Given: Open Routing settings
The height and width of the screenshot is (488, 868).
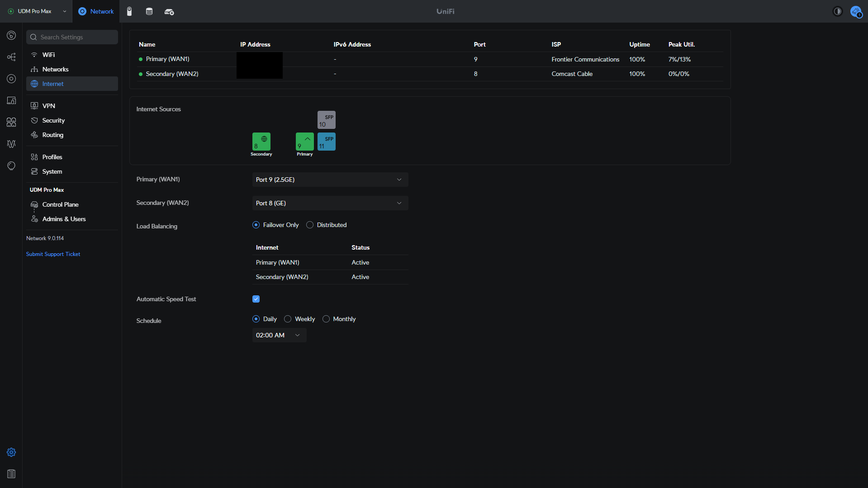Looking at the screenshot, I should [72, 135].
